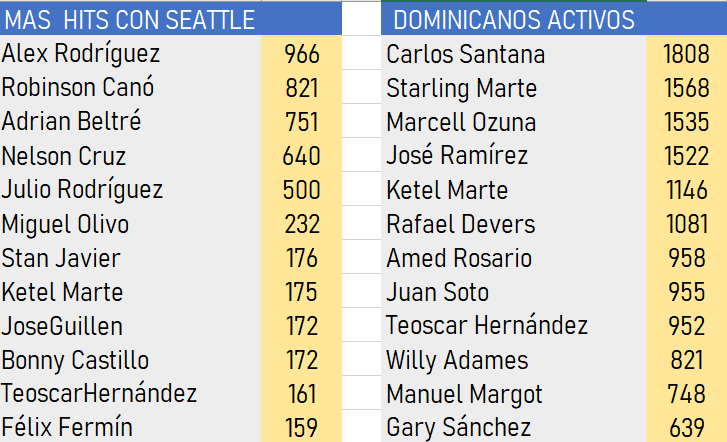Select the cell showing 1808

686,54
